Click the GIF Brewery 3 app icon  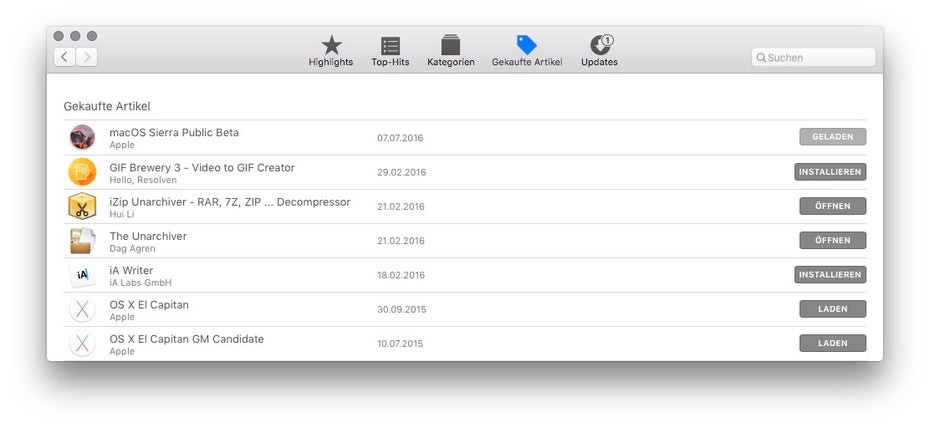point(82,172)
